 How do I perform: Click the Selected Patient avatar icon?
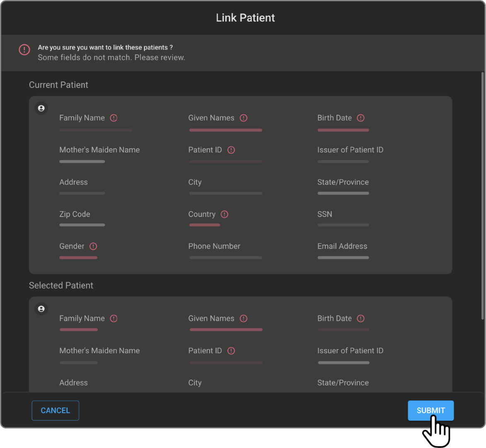pyautogui.click(x=41, y=309)
